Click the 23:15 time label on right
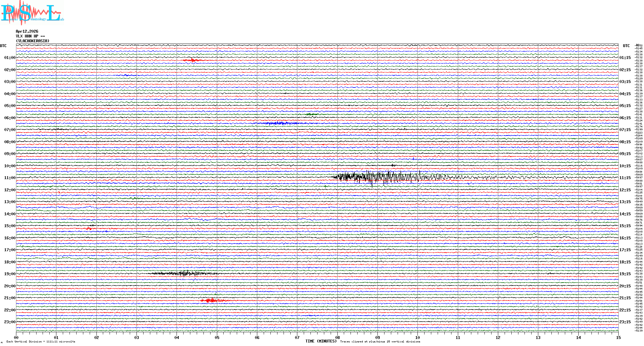644x346 pixels. click(625, 322)
